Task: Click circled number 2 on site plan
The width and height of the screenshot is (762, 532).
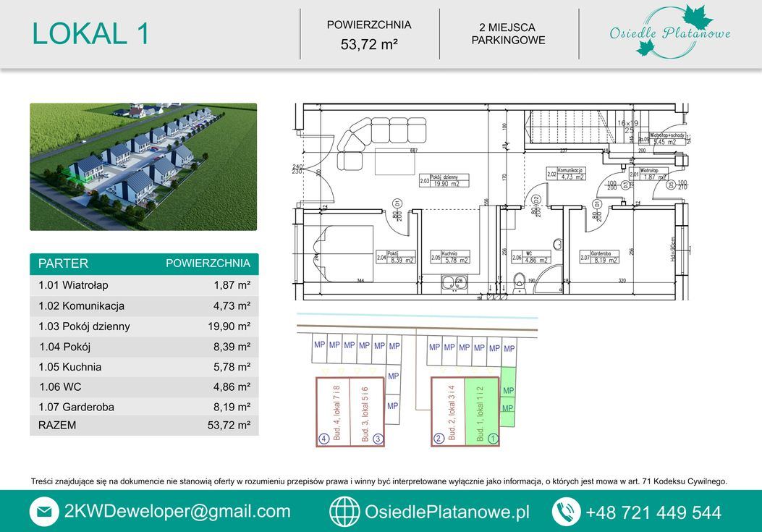Action: point(439,439)
